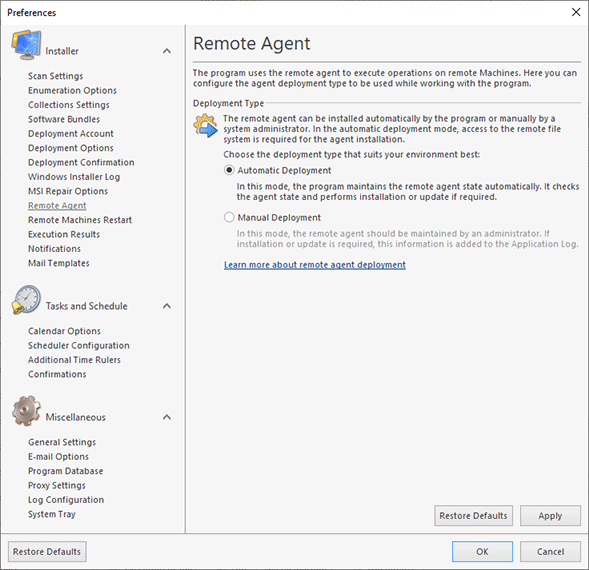Click Restore Defaults in Remote Agent page
This screenshot has width=589, height=570.
tap(473, 516)
